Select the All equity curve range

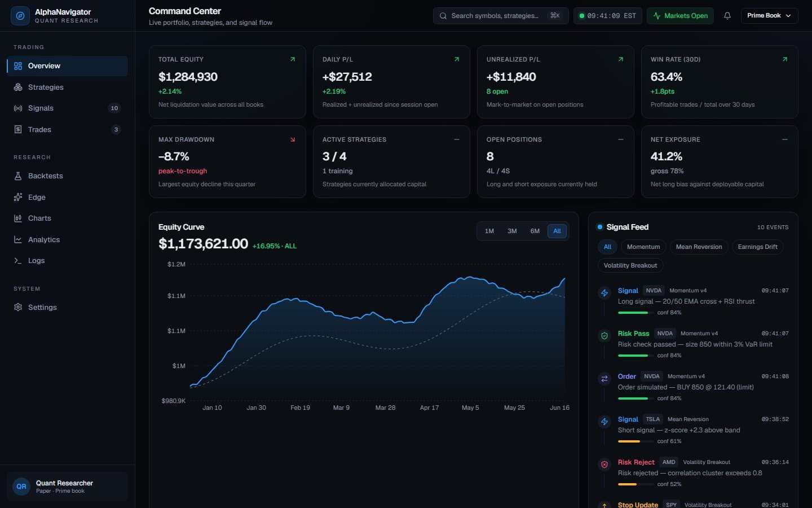click(557, 231)
